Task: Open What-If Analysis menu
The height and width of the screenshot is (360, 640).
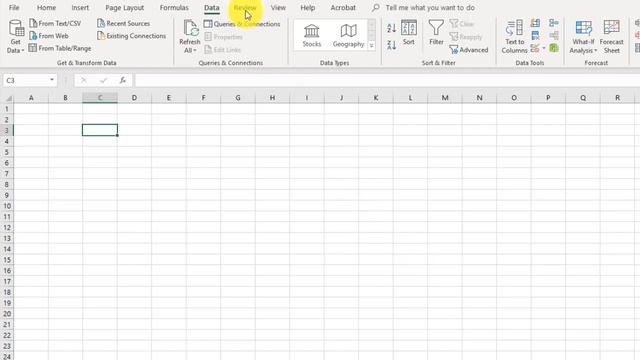Action: point(583,37)
